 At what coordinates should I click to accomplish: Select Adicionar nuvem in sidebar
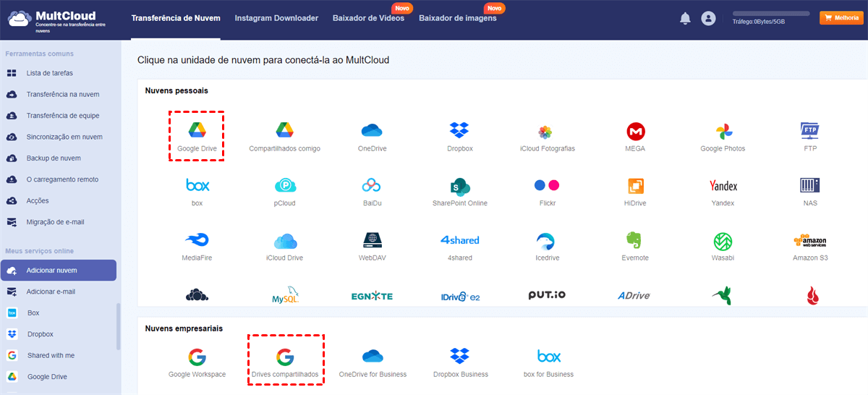point(58,271)
